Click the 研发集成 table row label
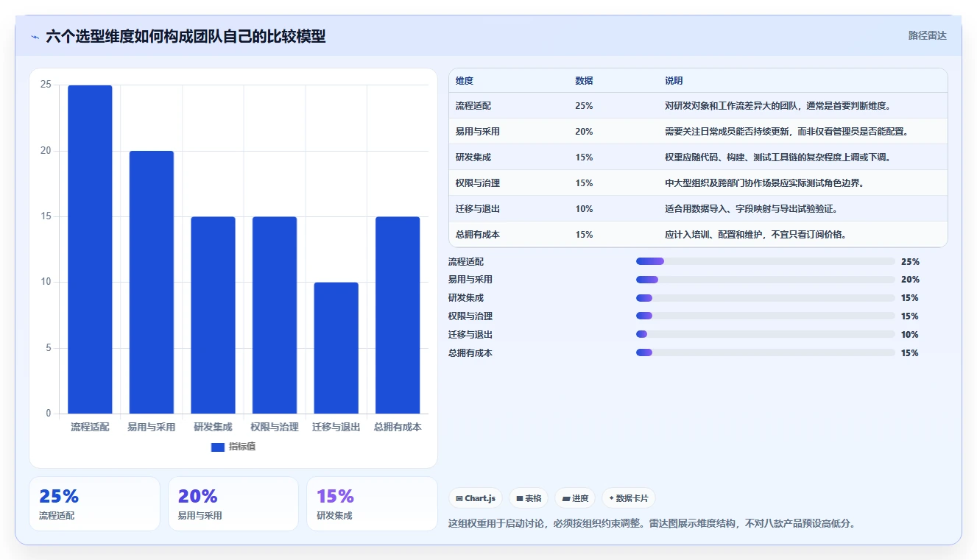This screenshot has width=977, height=560. pos(473,157)
